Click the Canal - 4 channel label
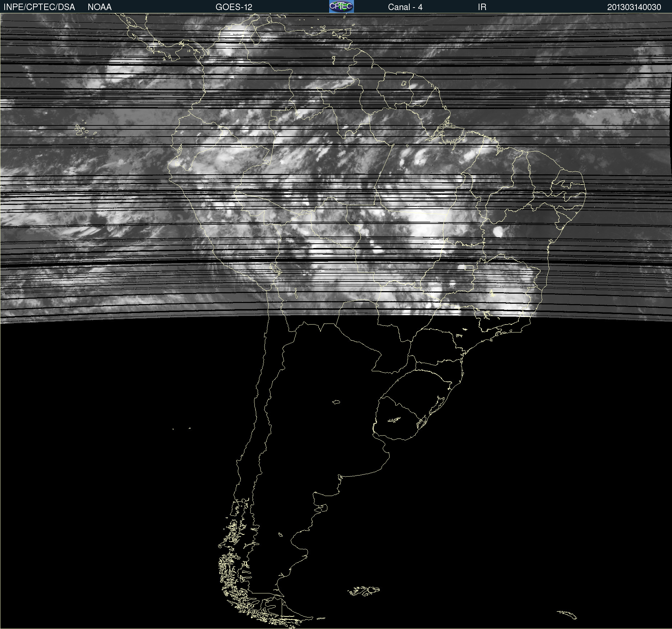The height and width of the screenshot is (629, 672). (x=405, y=7)
